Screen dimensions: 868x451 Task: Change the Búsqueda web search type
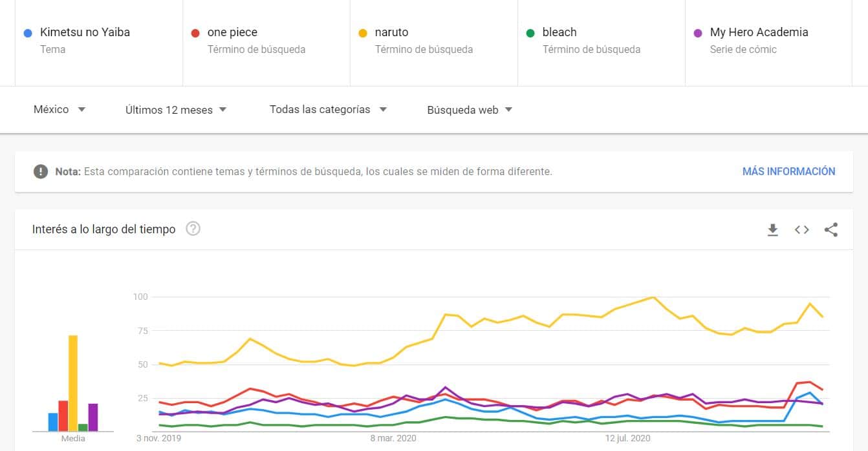[x=470, y=110]
